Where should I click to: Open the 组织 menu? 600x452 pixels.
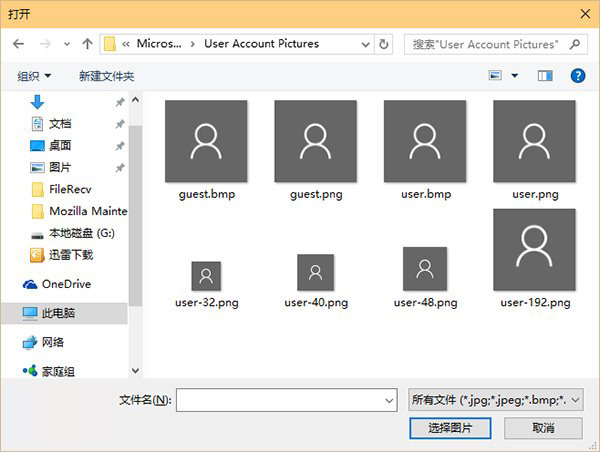coord(34,76)
